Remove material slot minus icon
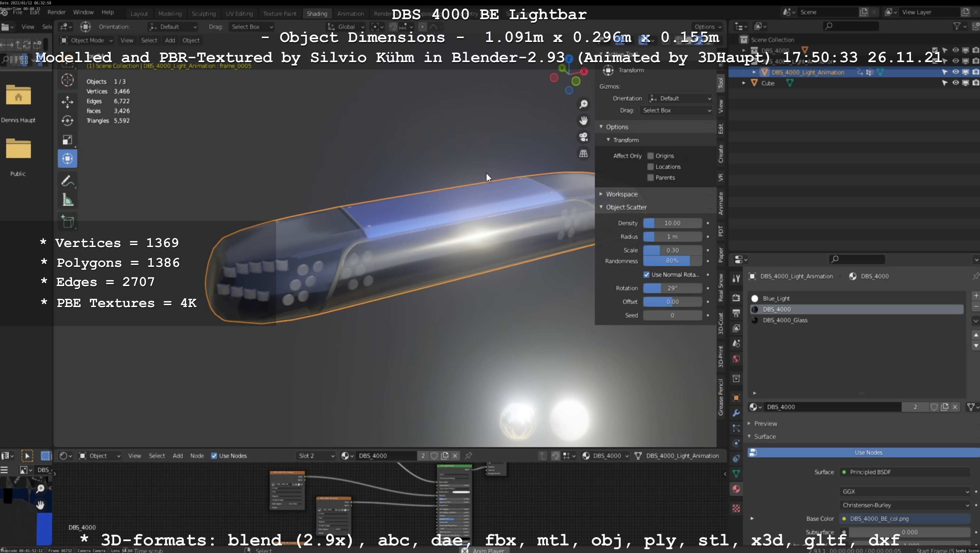This screenshot has width=980, height=553. pyautogui.click(x=975, y=307)
